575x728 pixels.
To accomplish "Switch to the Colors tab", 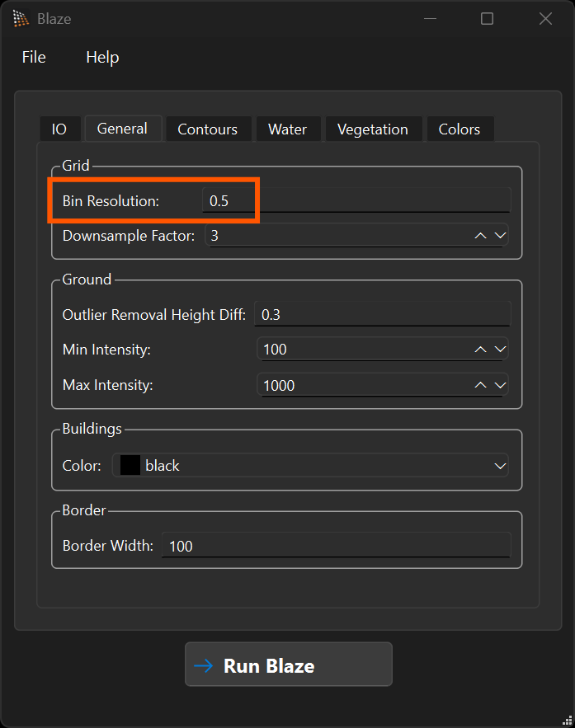I will coord(459,129).
